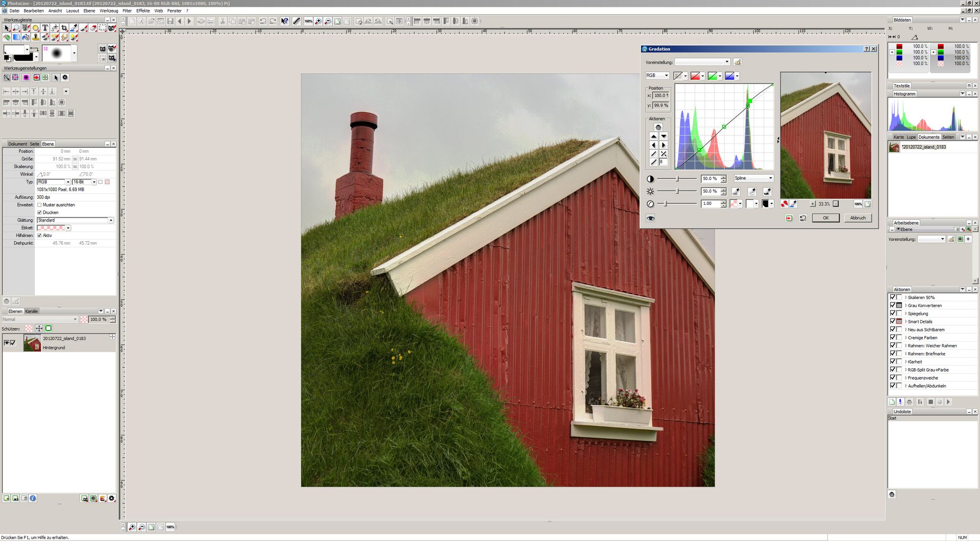Image resolution: width=980 pixels, height=541 pixels.
Task: Click the context help arrow-question icon
Action: point(285,21)
